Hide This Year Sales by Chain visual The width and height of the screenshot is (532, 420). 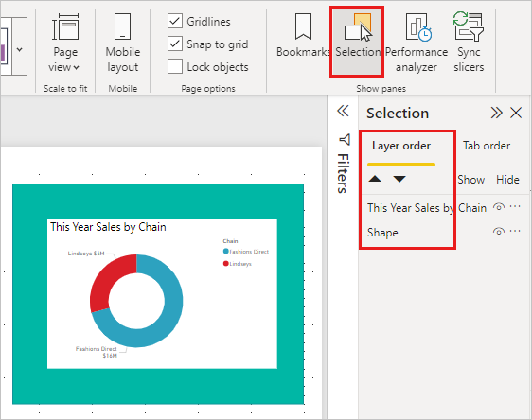coord(499,206)
